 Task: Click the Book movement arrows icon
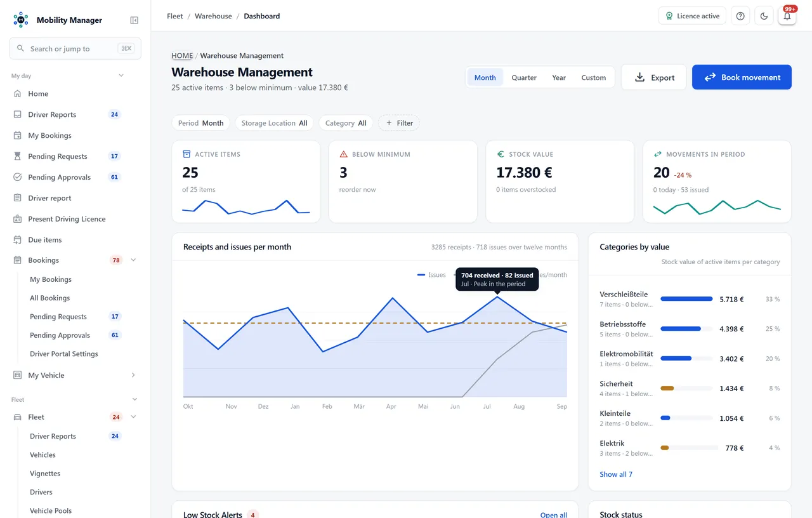pyautogui.click(x=710, y=77)
